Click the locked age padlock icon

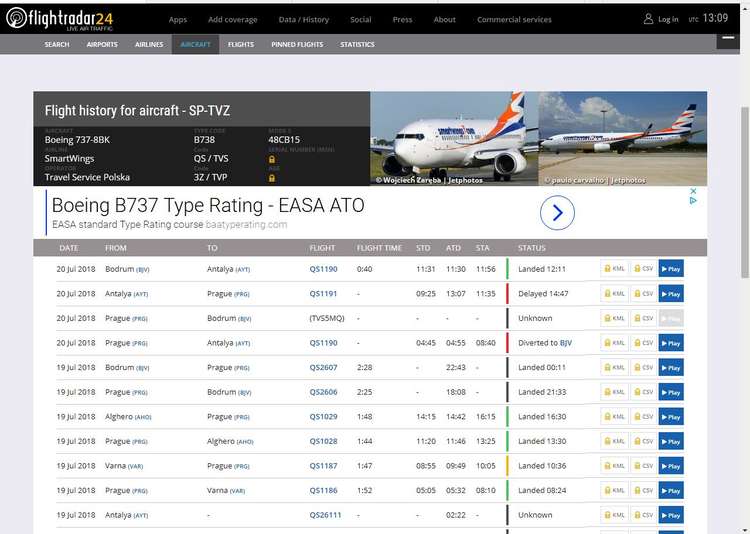(272, 178)
